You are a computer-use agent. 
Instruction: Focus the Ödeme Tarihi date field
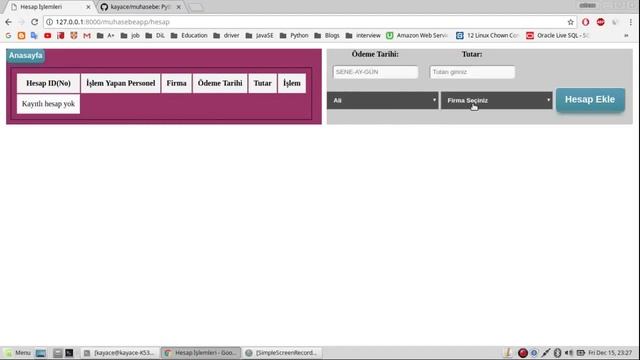tap(376, 72)
